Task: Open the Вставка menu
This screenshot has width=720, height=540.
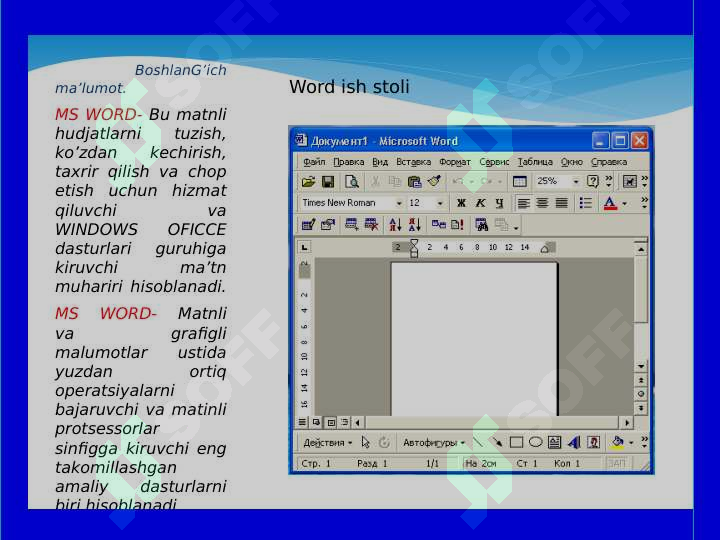Action: [x=413, y=162]
